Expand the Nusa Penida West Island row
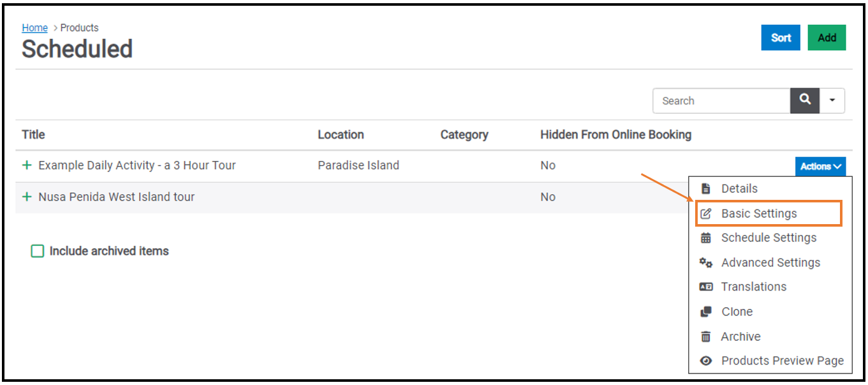The width and height of the screenshot is (868, 385). point(27,197)
